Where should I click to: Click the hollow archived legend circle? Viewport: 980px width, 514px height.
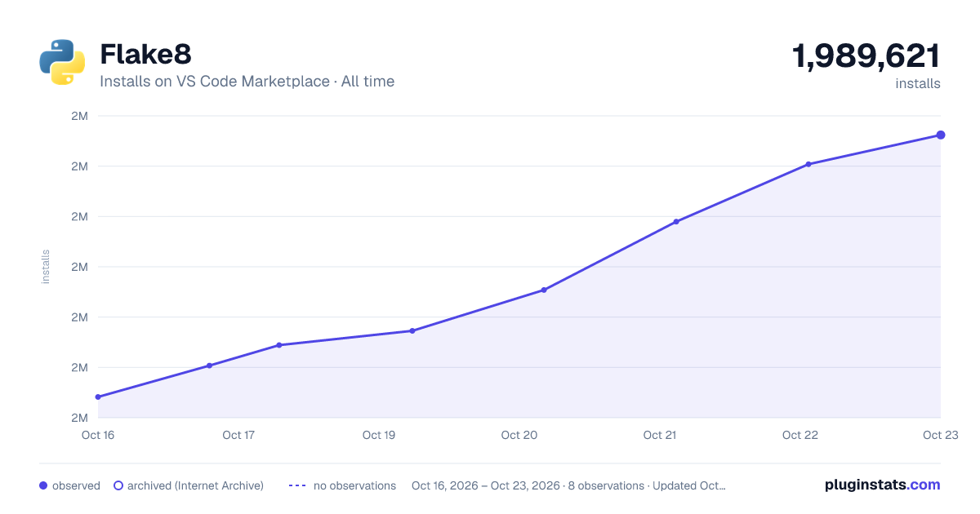click(x=118, y=485)
